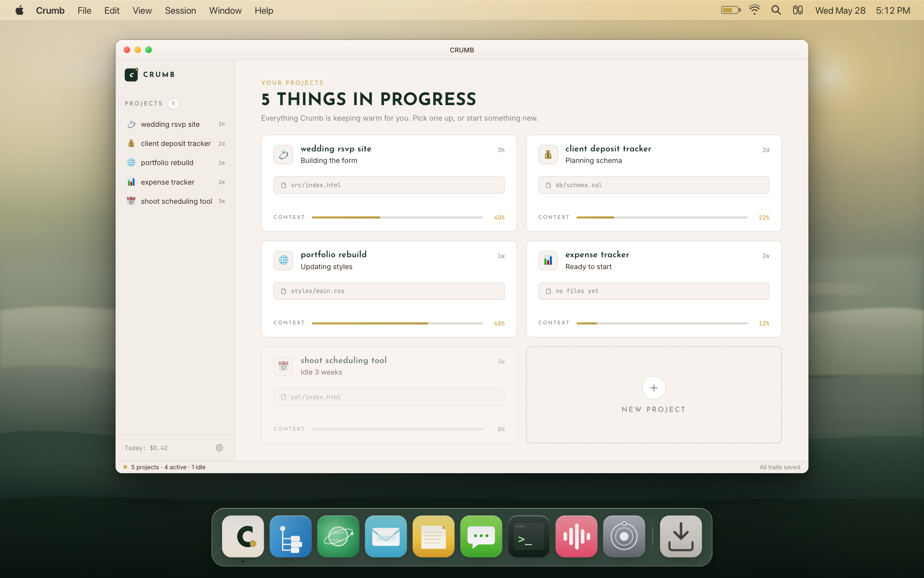The height and width of the screenshot is (578, 924).
Task: Open the Downloads stack in dock
Action: tap(681, 536)
